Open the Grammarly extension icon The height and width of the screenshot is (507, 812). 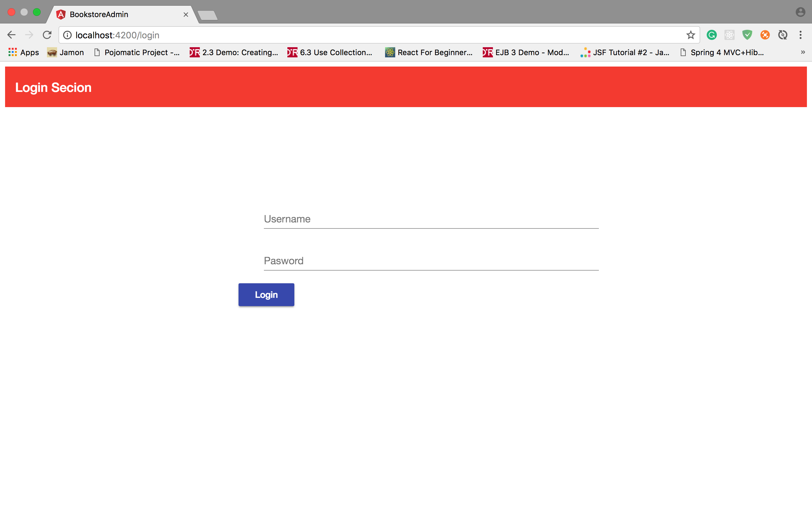(711, 35)
